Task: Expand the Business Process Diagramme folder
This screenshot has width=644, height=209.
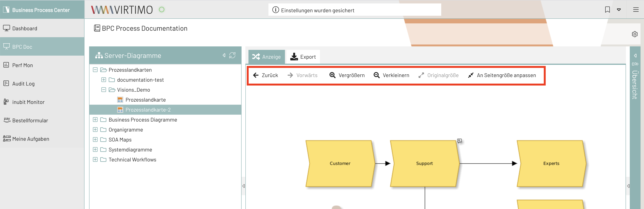Action: [95, 120]
